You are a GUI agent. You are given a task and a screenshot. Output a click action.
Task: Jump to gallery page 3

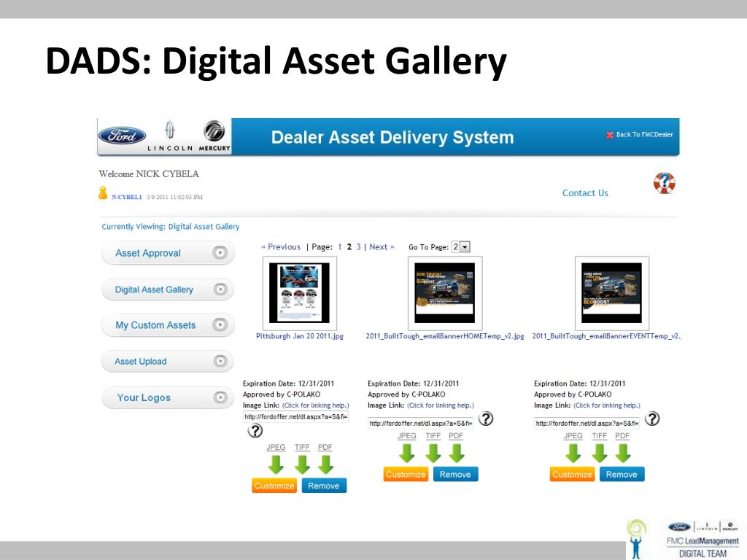click(x=358, y=246)
